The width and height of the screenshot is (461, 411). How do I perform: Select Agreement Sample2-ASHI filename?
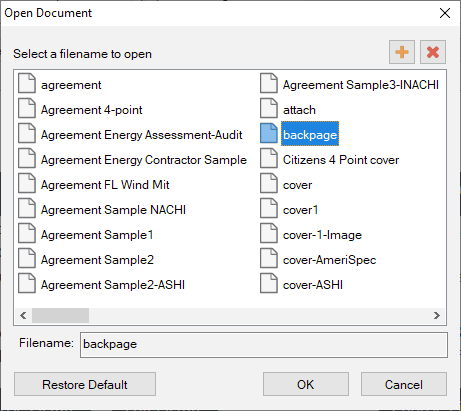(x=113, y=285)
